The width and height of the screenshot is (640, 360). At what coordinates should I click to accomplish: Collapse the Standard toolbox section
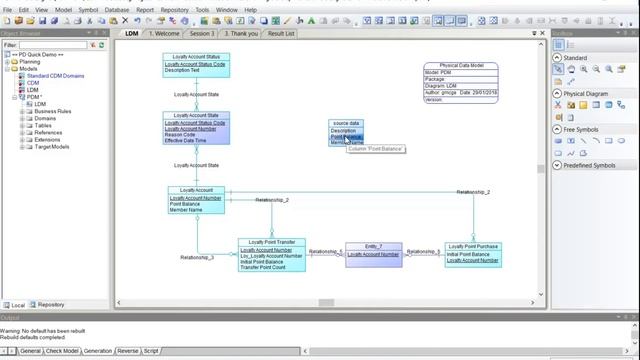coord(557,58)
